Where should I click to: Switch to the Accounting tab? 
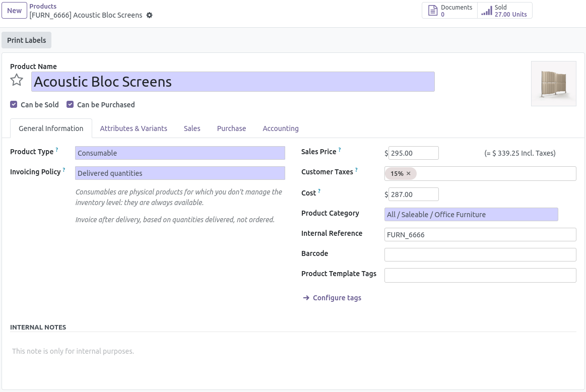point(281,128)
